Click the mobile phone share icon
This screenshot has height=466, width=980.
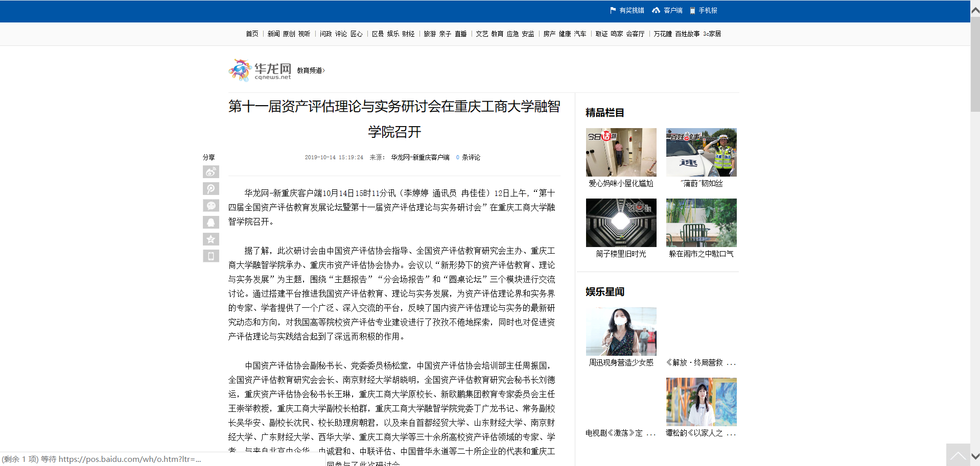click(x=211, y=256)
